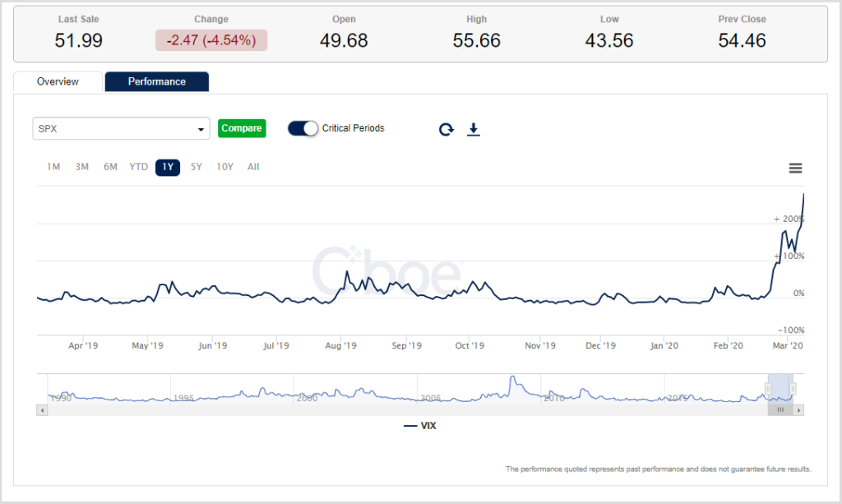Open the hamburger chart menu

tap(795, 167)
